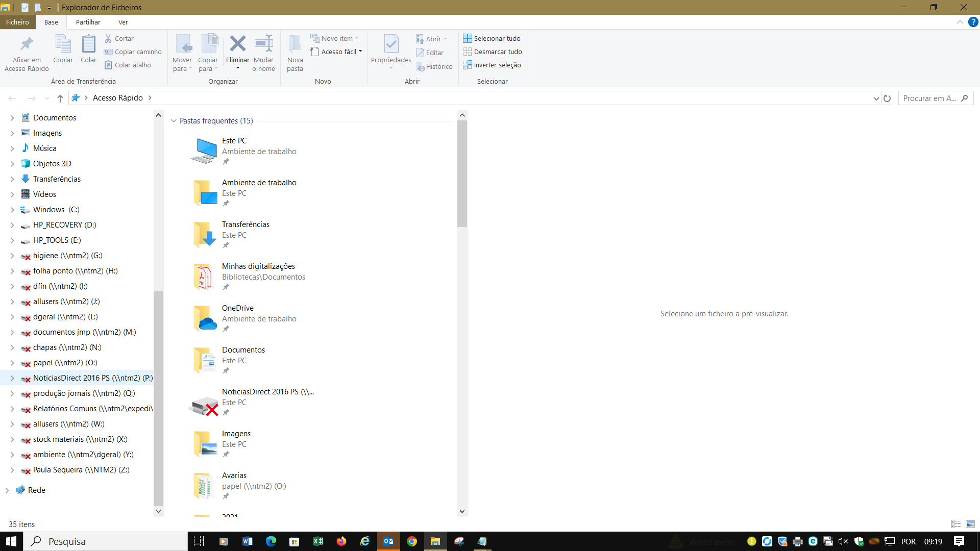The image size is (980, 551).
Task: Select the Minhas digitalizações folder icon
Action: pos(204,277)
